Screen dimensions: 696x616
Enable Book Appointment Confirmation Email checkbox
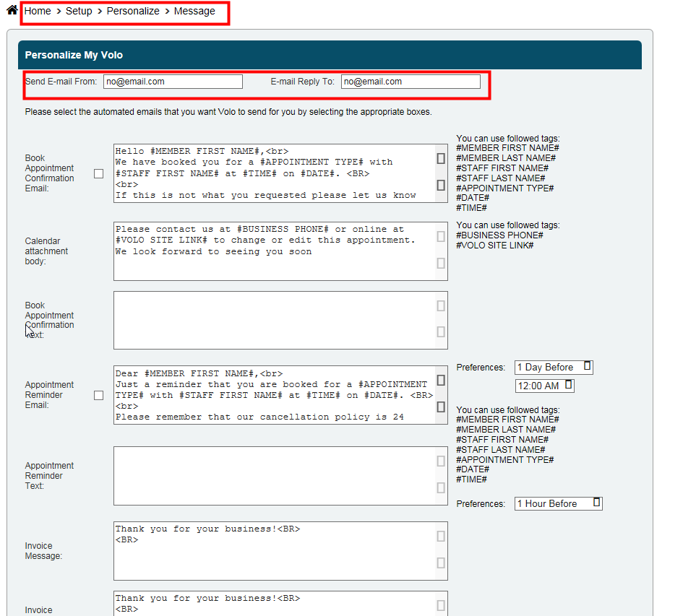coord(99,173)
